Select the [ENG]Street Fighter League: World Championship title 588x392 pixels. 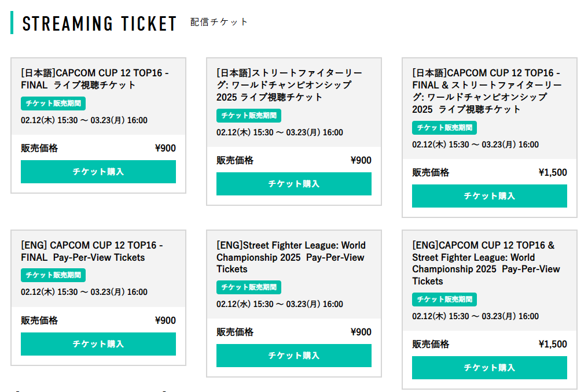click(x=291, y=257)
